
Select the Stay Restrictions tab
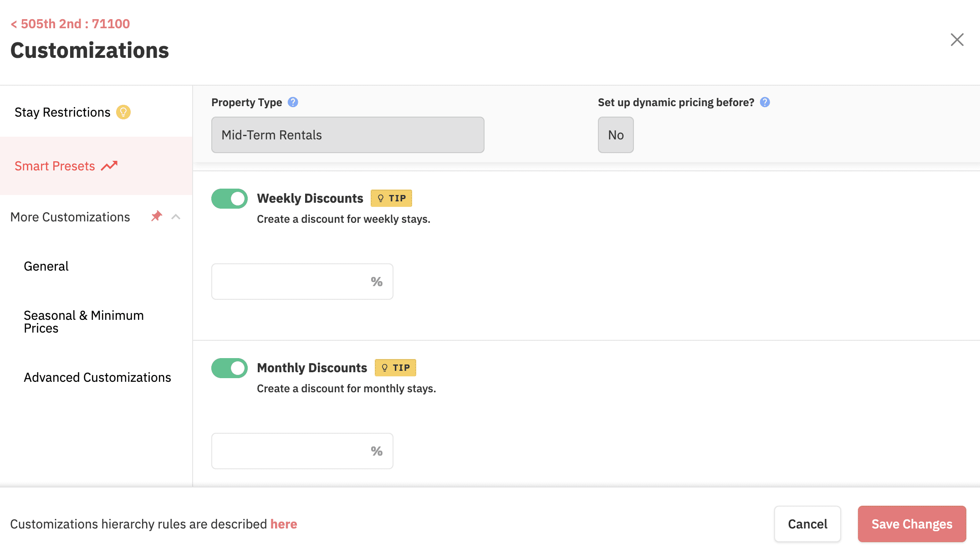62,112
